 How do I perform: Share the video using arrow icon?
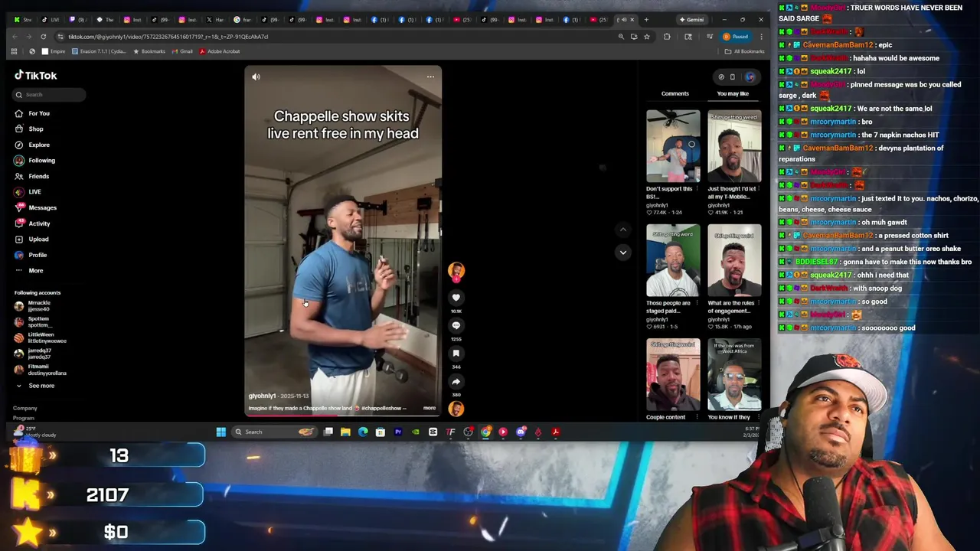[456, 382]
